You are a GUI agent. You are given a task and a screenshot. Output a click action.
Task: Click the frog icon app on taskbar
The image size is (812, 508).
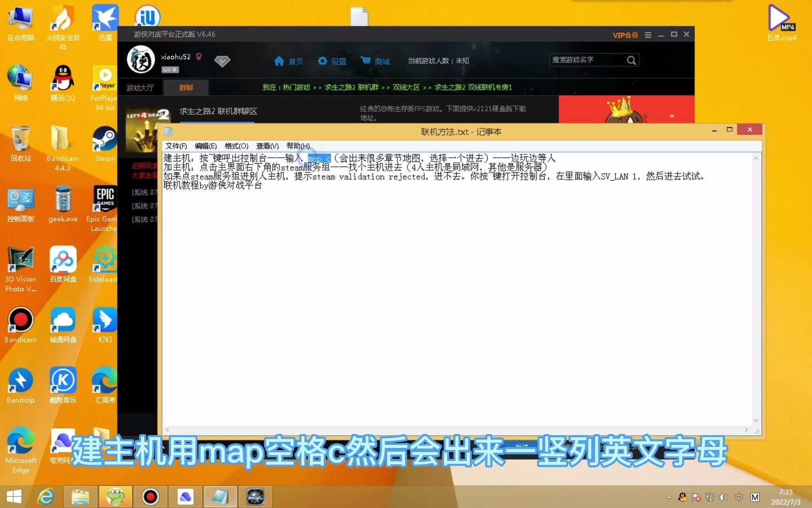115,497
